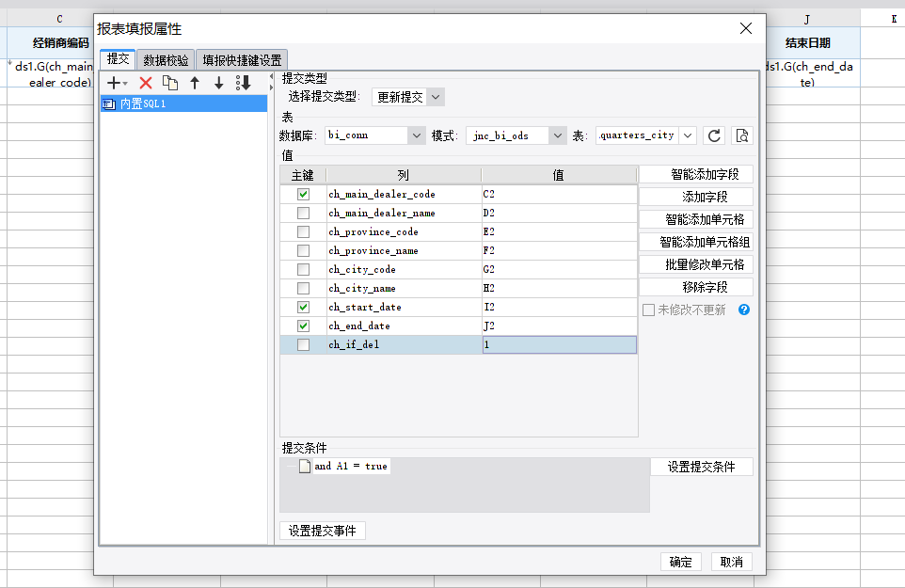905x588 pixels.
Task: Switch to the 数据校验 tab
Action: [x=166, y=60]
